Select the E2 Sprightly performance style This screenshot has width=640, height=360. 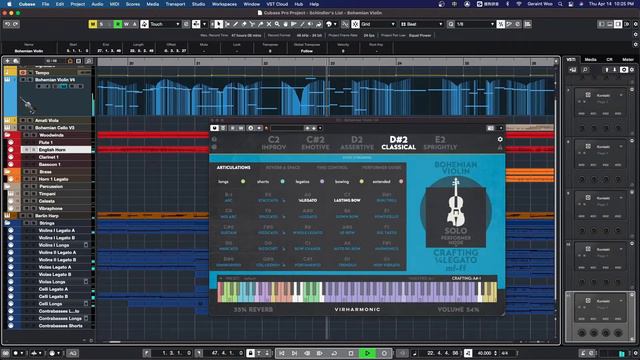(x=440, y=143)
